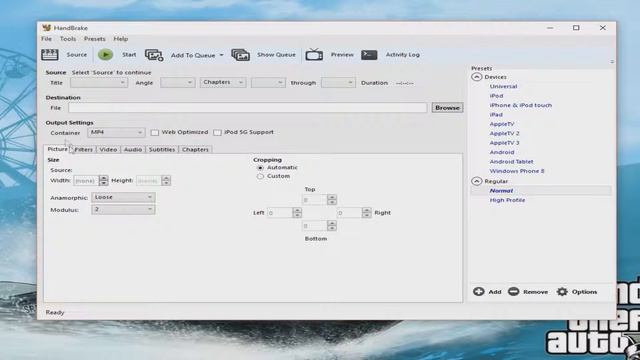
Task: Click the Start toolbar label
Action: [x=129, y=55]
